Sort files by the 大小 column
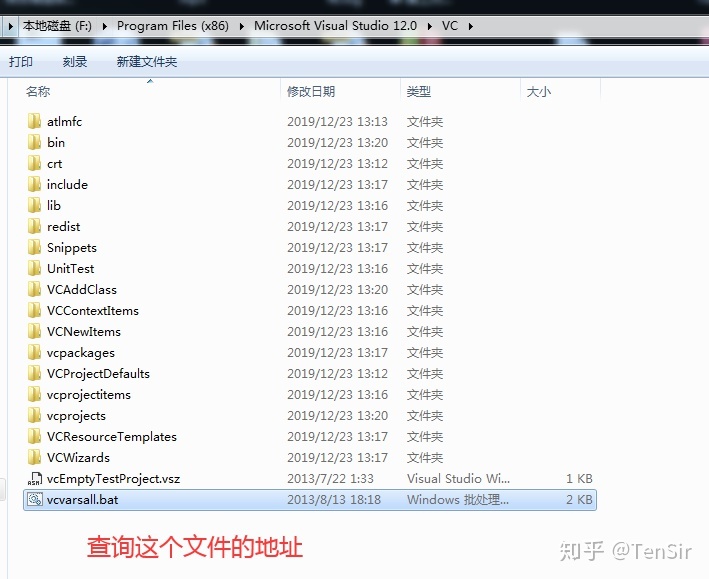This screenshot has height=579, width=709. (x=539, y=91)
